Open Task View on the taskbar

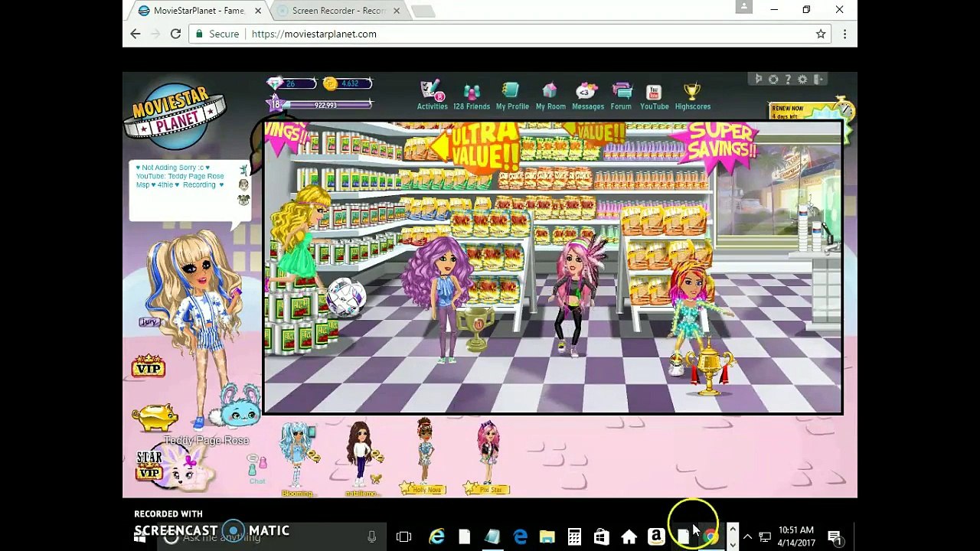pos(403,537)
